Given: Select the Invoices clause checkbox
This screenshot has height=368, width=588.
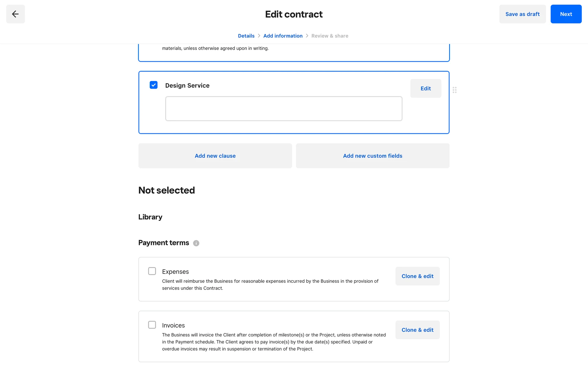Looking at the screenshot, I should 152,325.
